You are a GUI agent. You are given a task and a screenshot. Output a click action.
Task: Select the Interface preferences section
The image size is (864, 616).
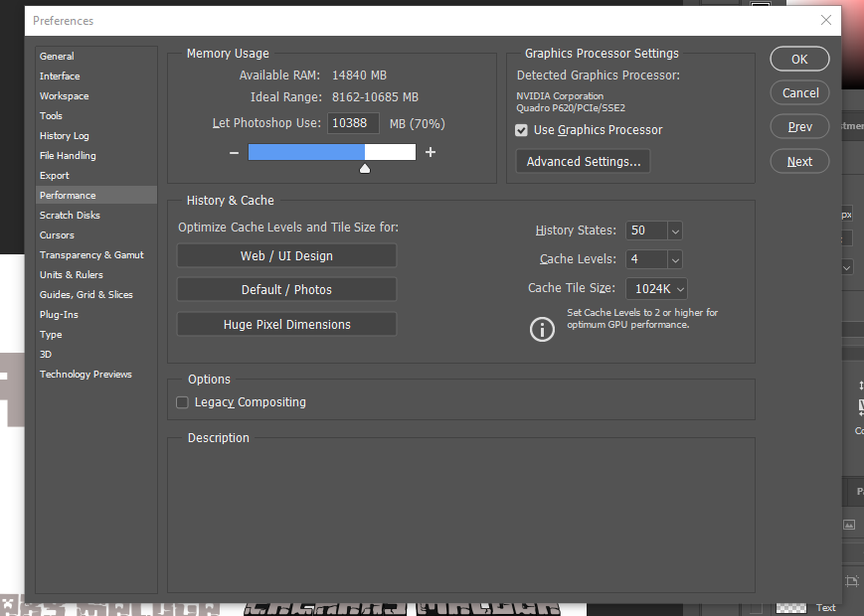coord(60,76)
